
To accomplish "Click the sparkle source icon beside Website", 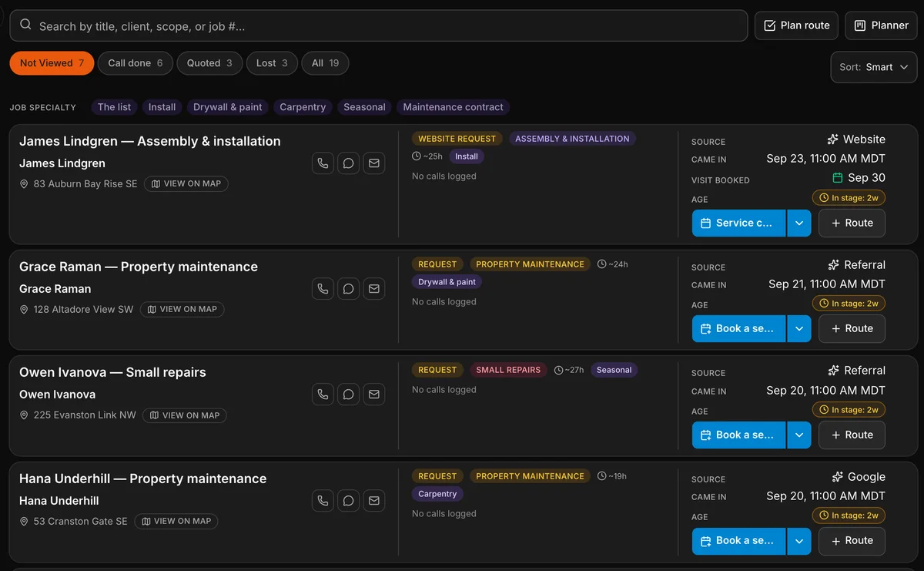I will pos(832,139).
